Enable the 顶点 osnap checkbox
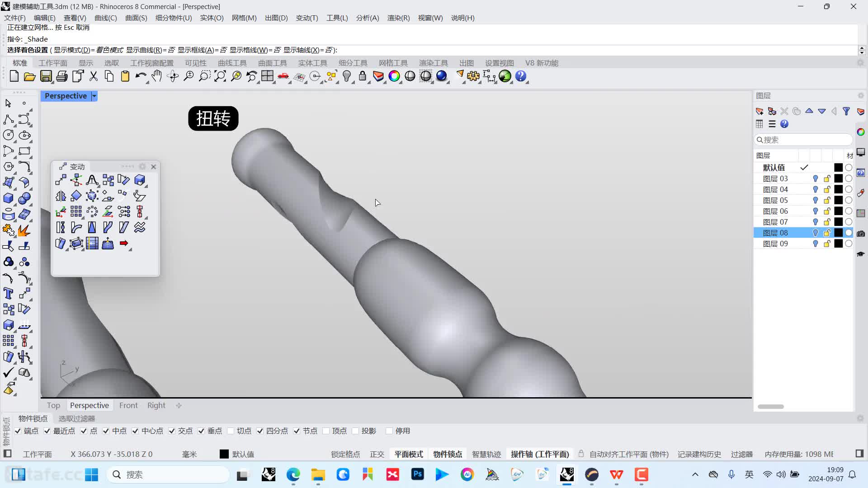 coord(326,431)
